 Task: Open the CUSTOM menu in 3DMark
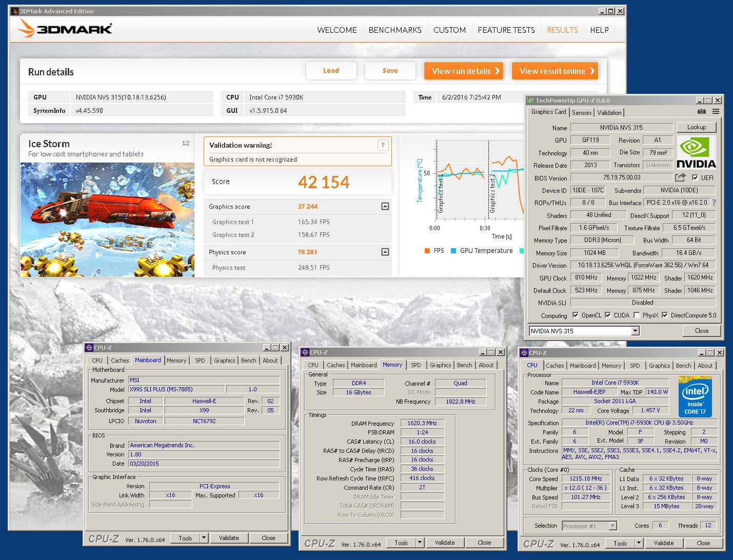449,30
